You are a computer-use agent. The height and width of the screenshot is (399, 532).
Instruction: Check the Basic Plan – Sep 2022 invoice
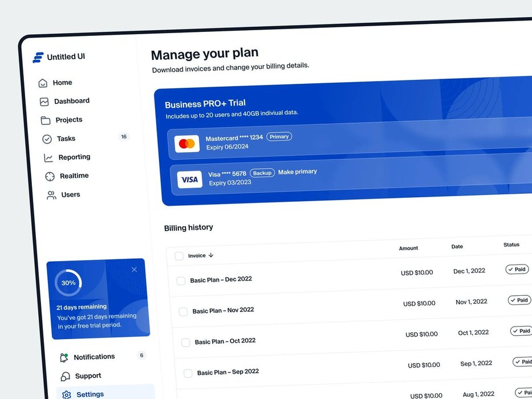pos(188,373)
